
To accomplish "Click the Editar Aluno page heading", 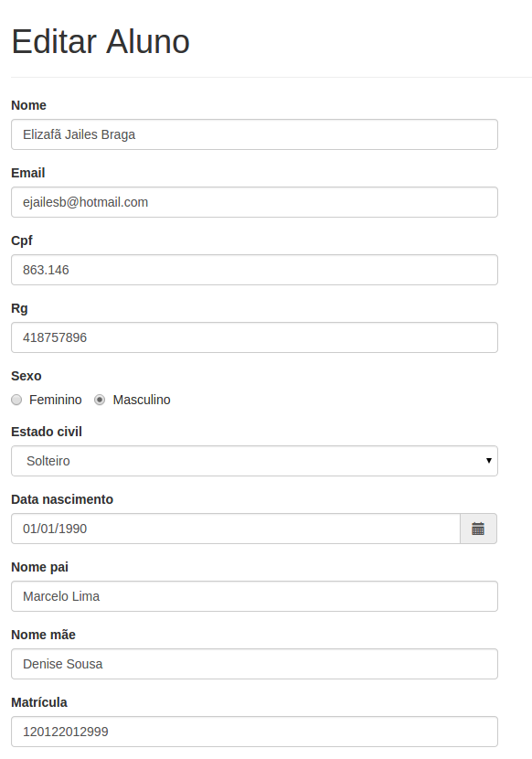I will pyautogui.click(x=101, y=42).
